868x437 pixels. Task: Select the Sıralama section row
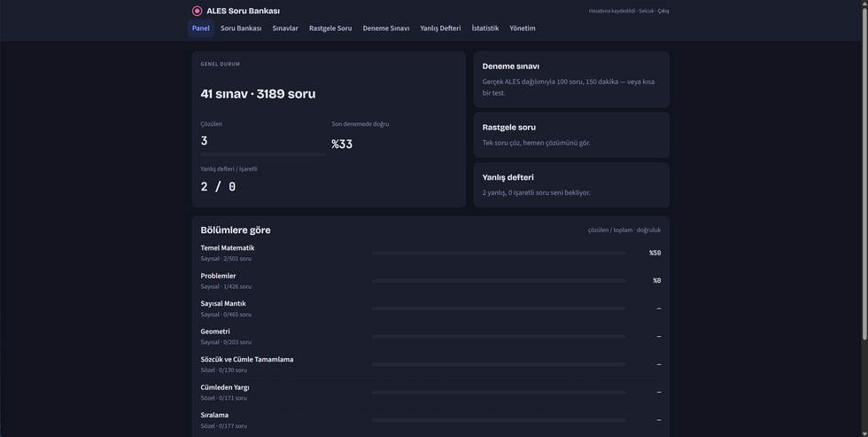point(430,420)
